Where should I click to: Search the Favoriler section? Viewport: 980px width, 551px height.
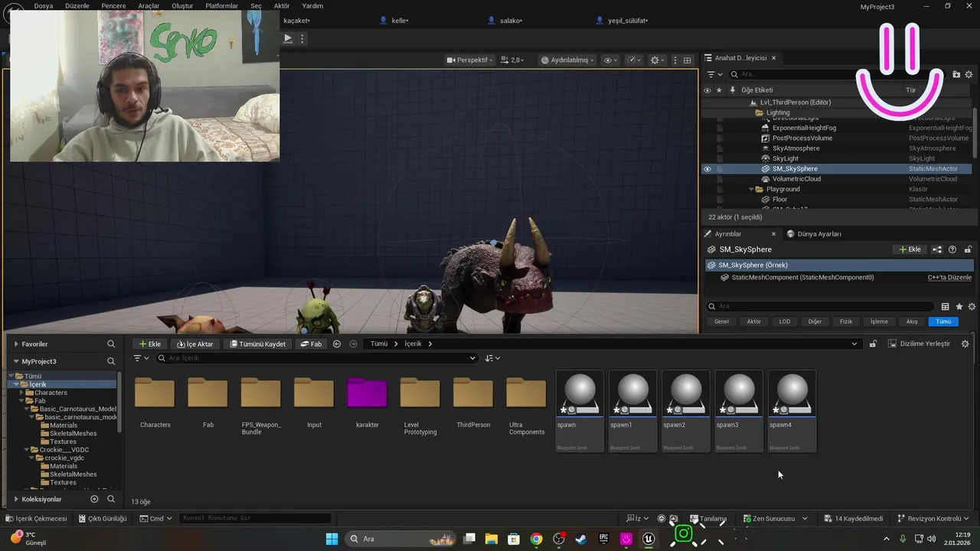(x=111, y=344)
